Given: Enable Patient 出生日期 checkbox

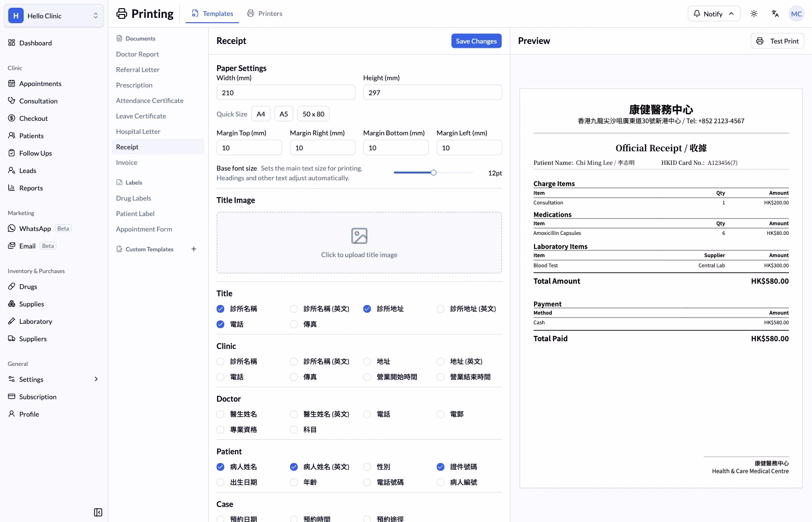Looking at the screenshot, I should pyautogui.click(x=220, y=482).
